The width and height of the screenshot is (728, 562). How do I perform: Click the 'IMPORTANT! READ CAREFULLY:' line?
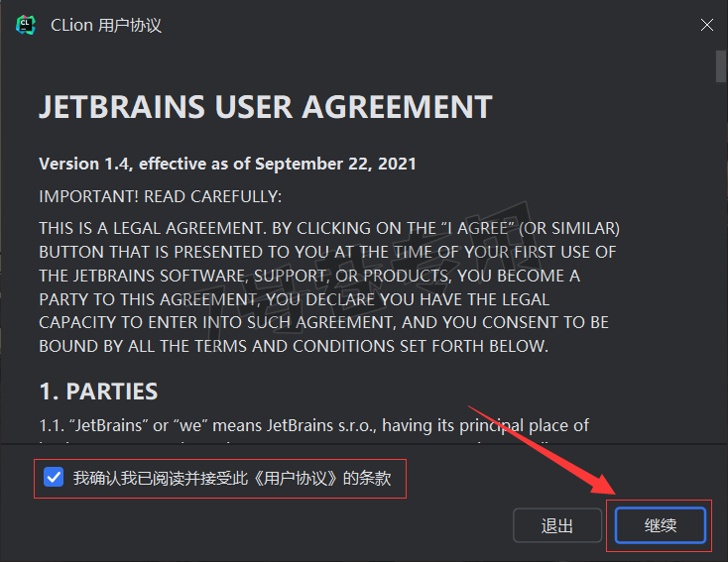(160, 197)
